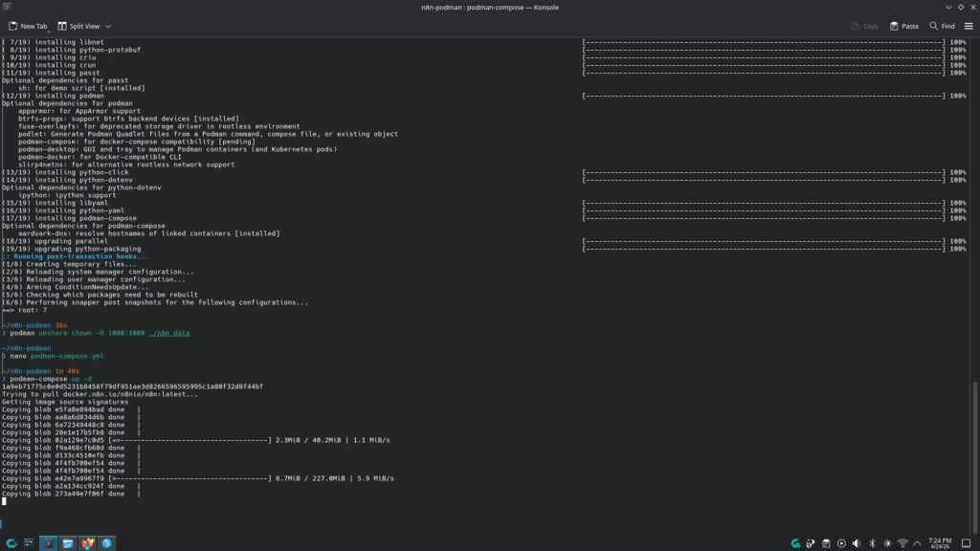Open the brightness tray icon
Screen dimensions: 980x551
click(887, 543)
